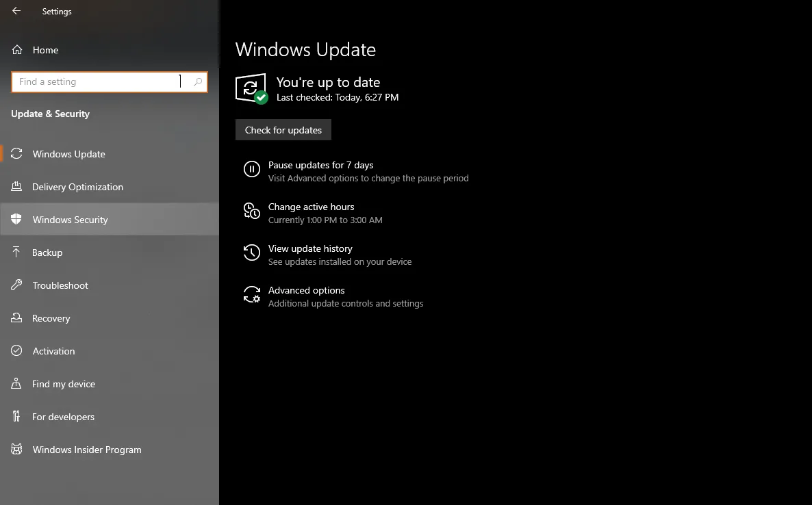The width and height of the screenshot is (812, 505).
Task: Go to Recovery settings
Action: click(51, 318)
